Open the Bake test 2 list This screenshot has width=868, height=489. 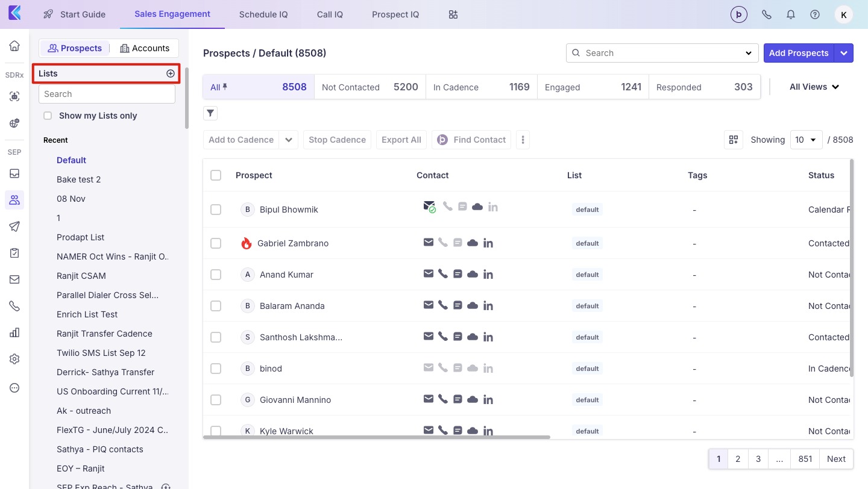79,179
